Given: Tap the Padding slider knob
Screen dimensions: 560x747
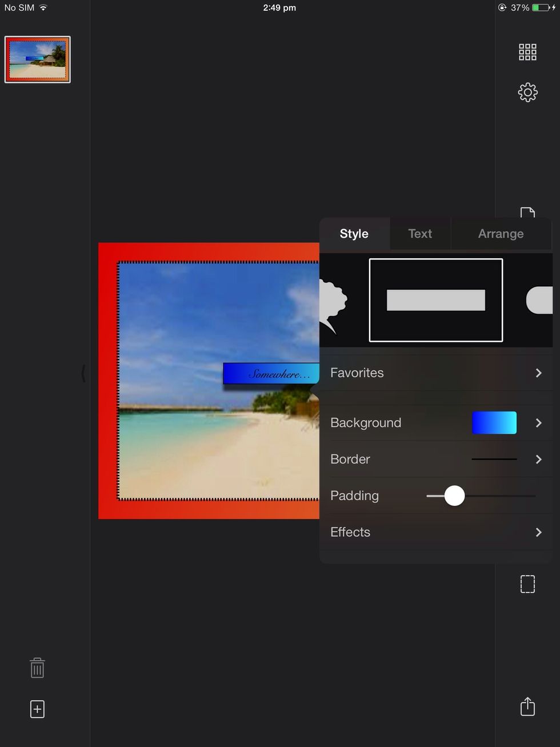Looking at the screenshot, I should point(454,496).
